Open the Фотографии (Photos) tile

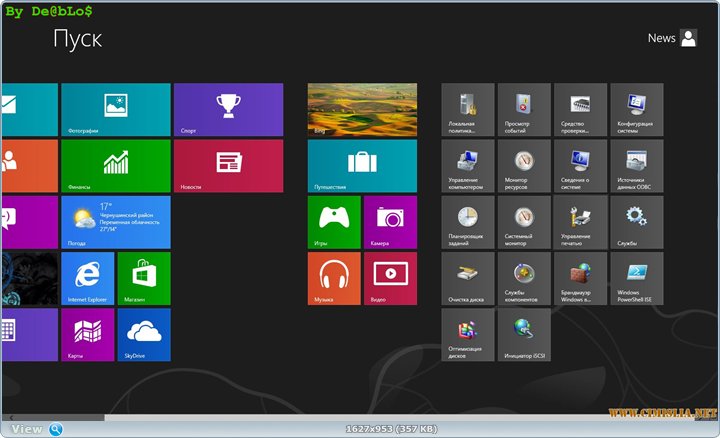tap(115, 109)
